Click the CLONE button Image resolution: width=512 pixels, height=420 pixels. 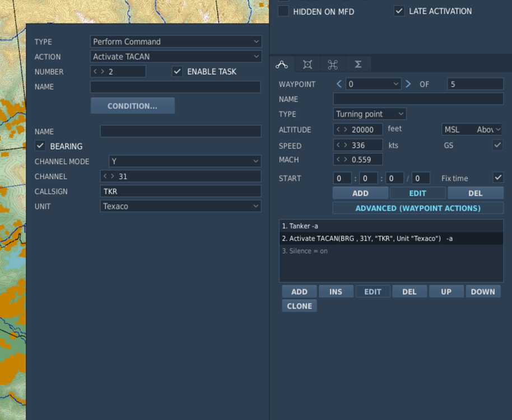pos(299,306)
